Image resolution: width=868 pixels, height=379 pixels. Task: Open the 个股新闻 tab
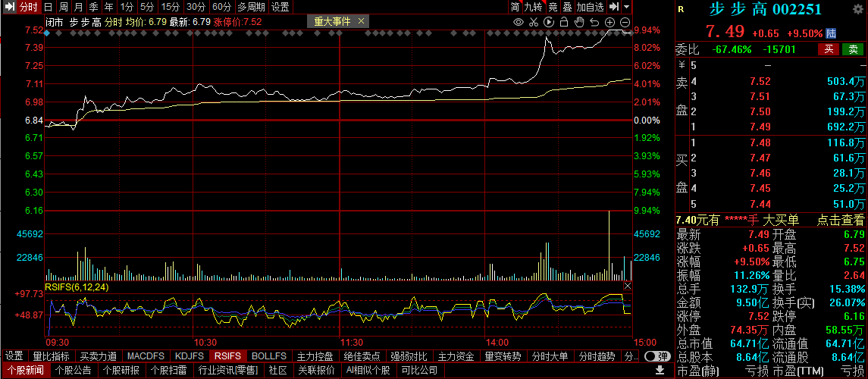click(26, 370)
